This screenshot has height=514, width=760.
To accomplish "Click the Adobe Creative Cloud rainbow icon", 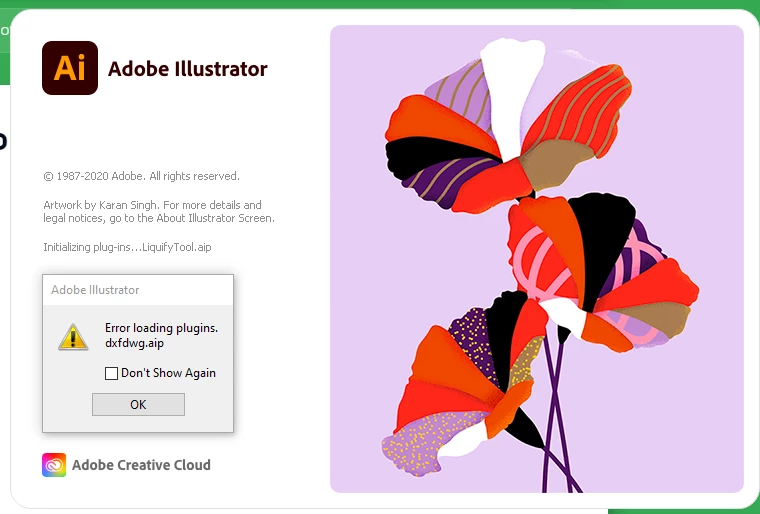I will (x=54, y=465).
